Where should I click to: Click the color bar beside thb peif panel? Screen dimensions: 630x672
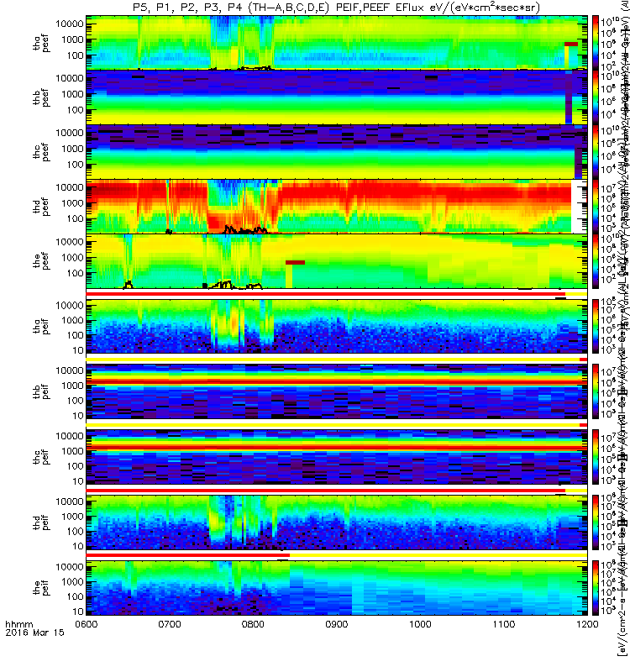596,391
